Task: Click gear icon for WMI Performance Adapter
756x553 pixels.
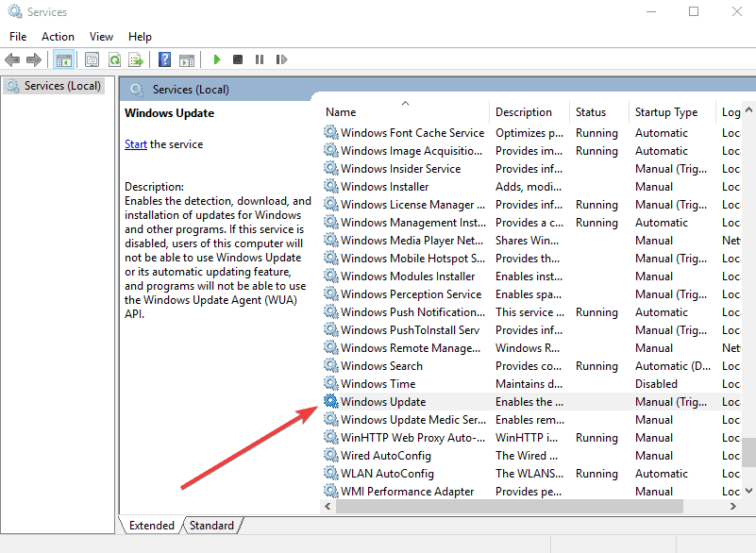Action: tap(330, 491)
